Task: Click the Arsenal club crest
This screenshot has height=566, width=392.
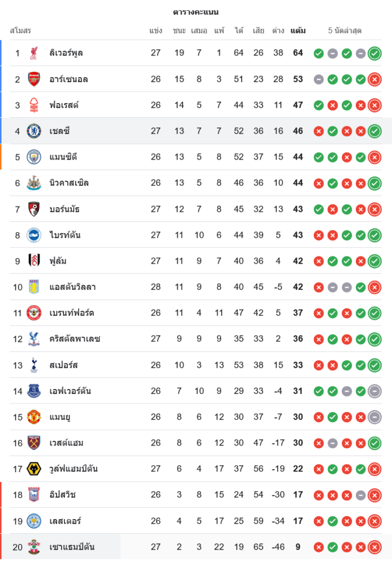Action: [34, 79]
